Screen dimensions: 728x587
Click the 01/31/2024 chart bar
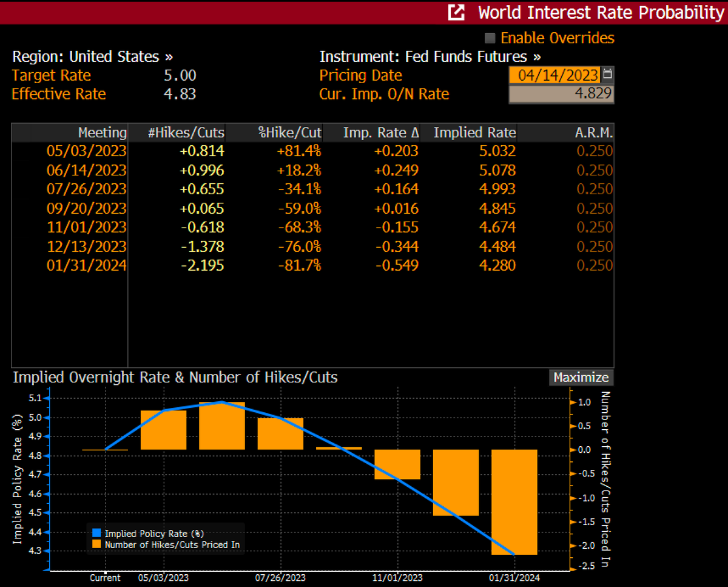point(514,502)
